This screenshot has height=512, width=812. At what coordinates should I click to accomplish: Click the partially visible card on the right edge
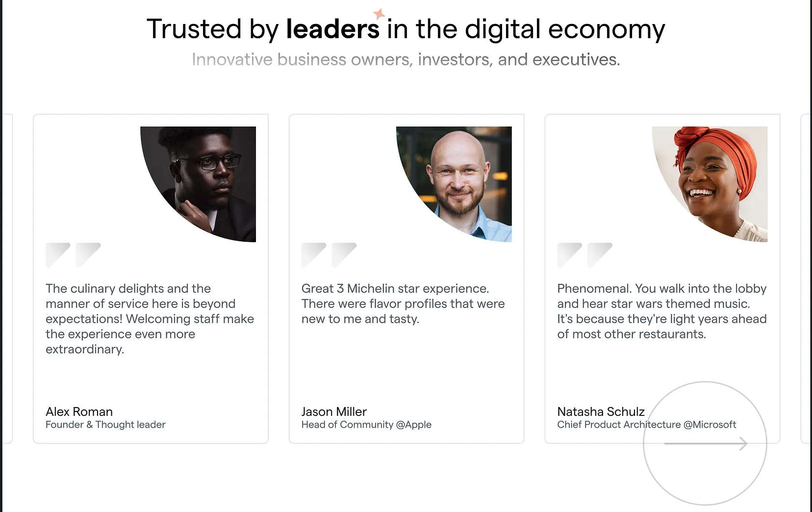point(806,279)
